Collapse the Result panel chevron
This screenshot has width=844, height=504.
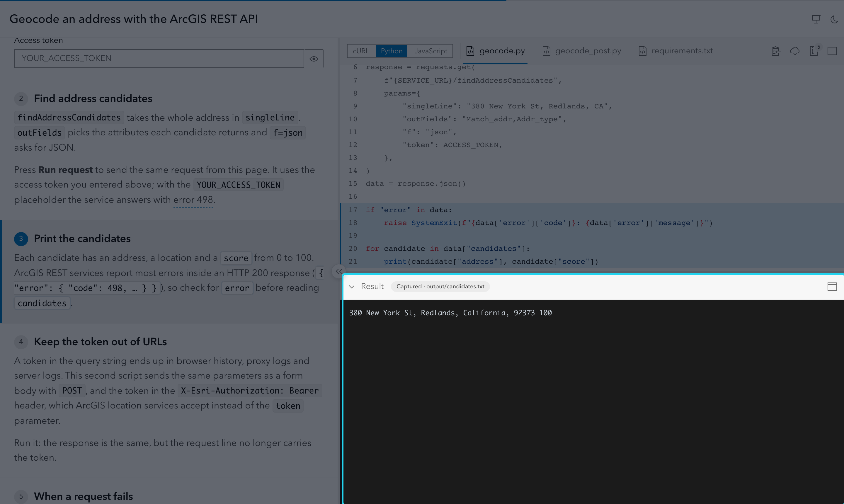[x=352, y=287]
